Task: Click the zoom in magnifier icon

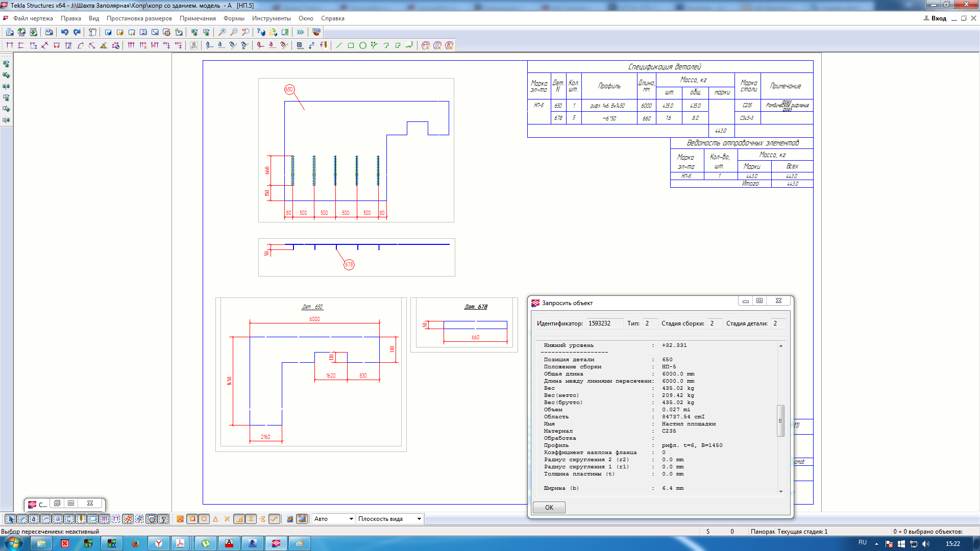Action: (x=222, y=32)
